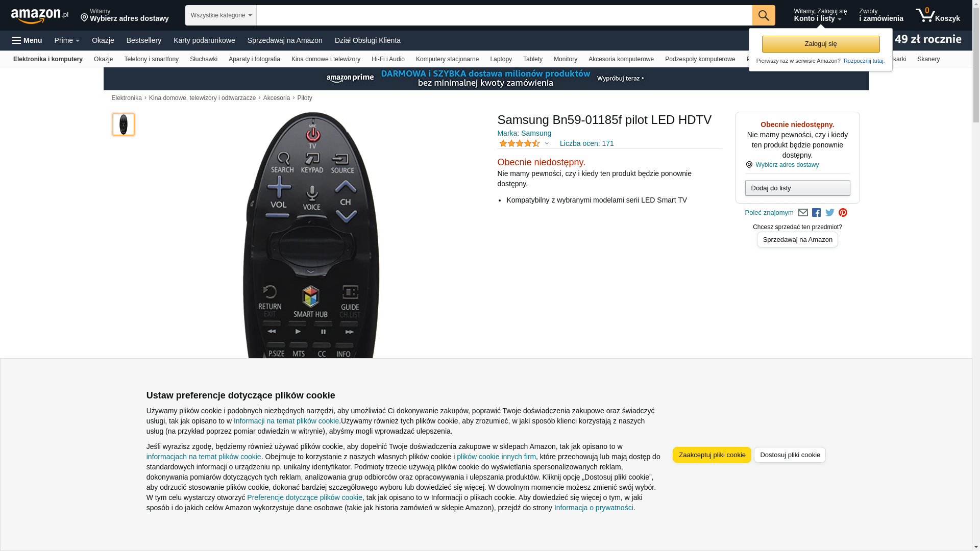Select the remote control product thumbnail

[x=124, y=124]
